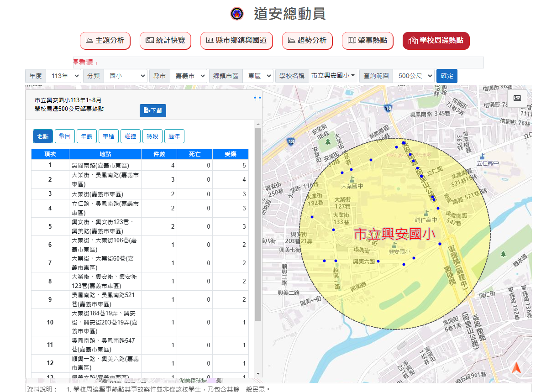Expand the 分類 dropdown set to 國小
The height and width of the screenshot is (392, 541).
click(x=125, y=76)
